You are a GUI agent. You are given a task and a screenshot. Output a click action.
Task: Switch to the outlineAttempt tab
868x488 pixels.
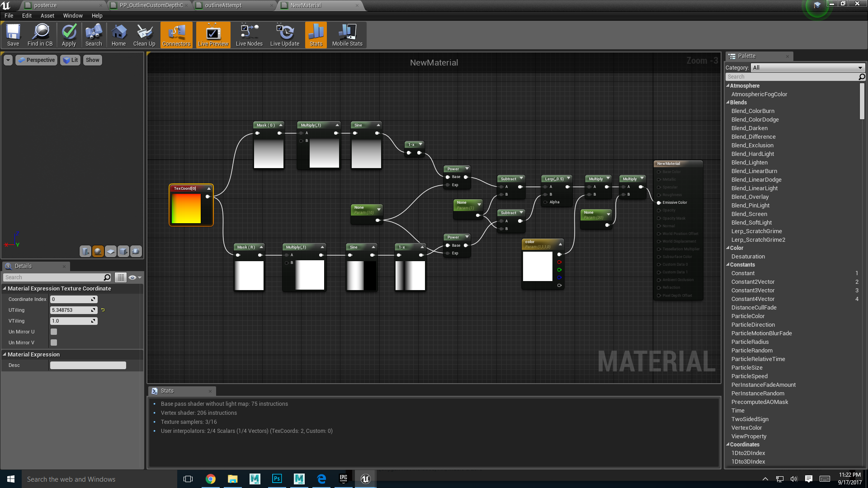click(x=223, y=5)
